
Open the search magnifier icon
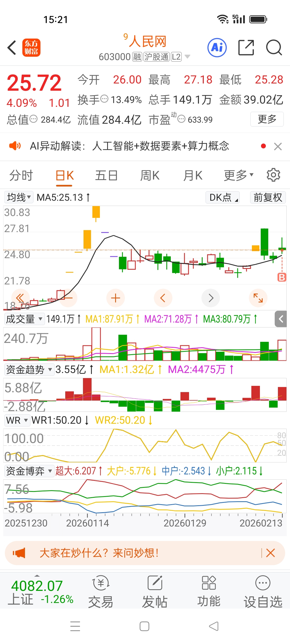274,48
